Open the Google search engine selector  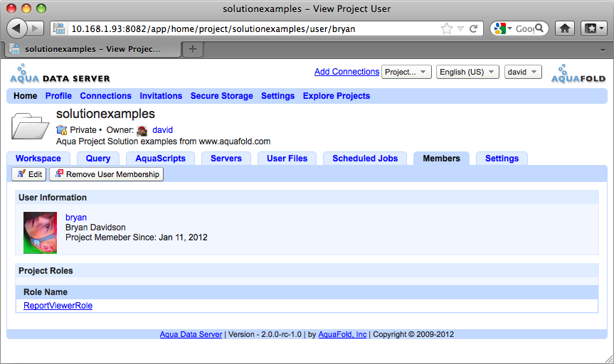click(x=503, y=28)
